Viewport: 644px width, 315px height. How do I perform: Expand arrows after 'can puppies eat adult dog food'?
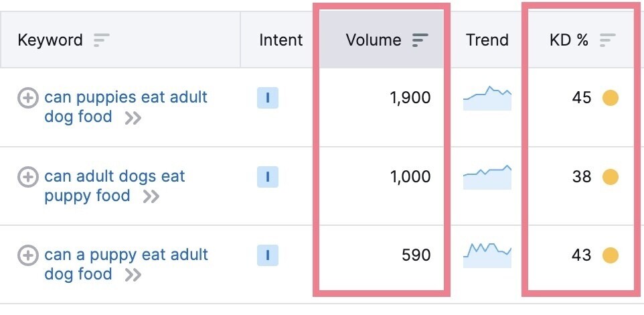click(x=133, y=119)
